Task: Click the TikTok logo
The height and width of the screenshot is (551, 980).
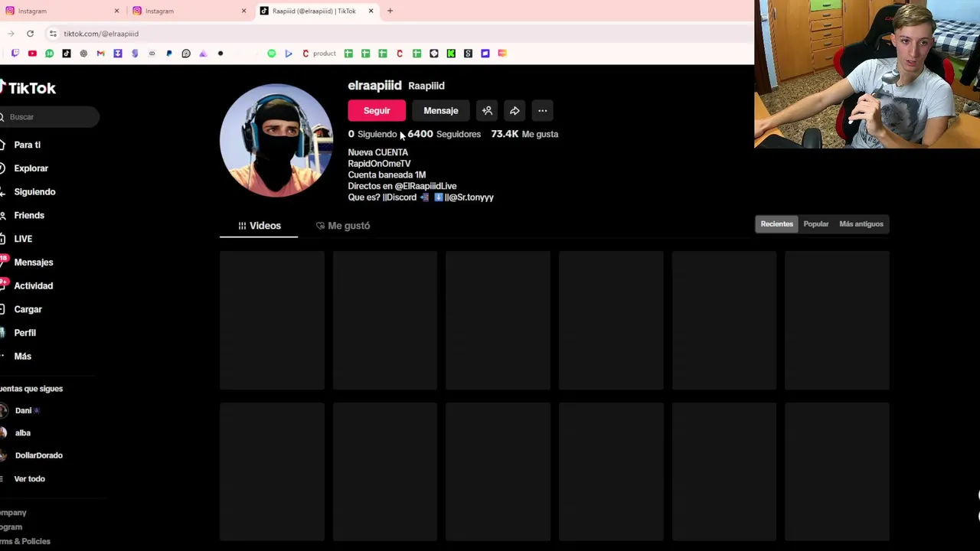Action: pyautogui.click(x=28, y=88)
